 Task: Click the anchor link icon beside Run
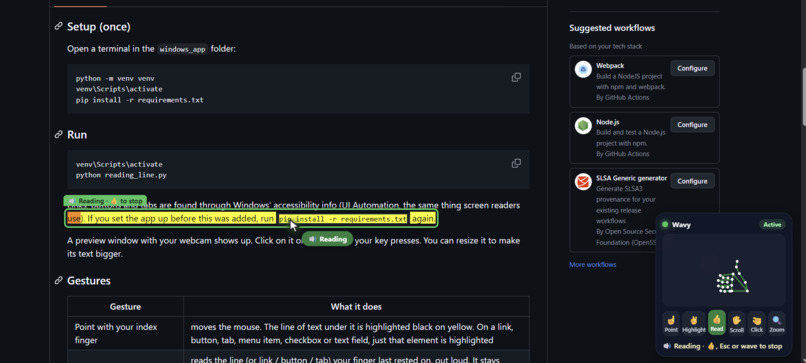[59, 134]
